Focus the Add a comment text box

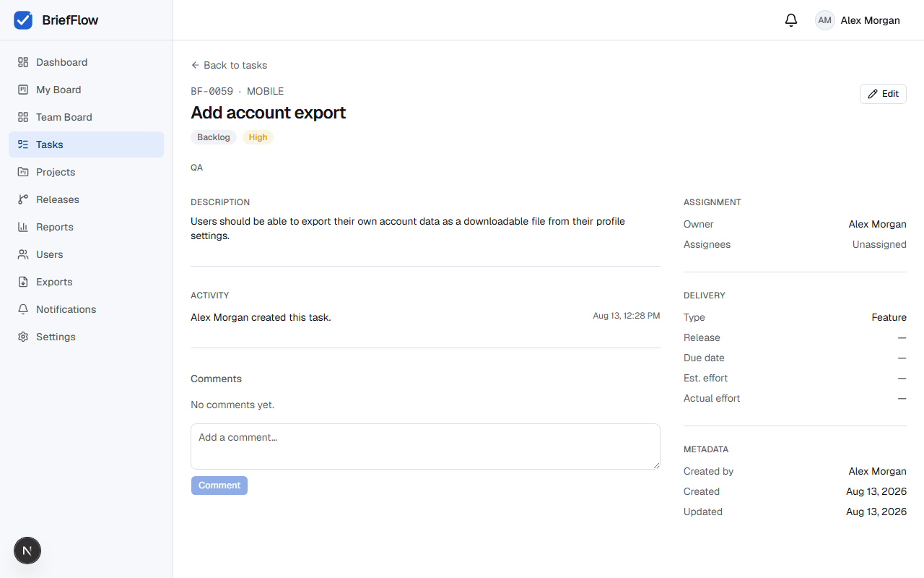pyautogui.click(x=425, y=447)
